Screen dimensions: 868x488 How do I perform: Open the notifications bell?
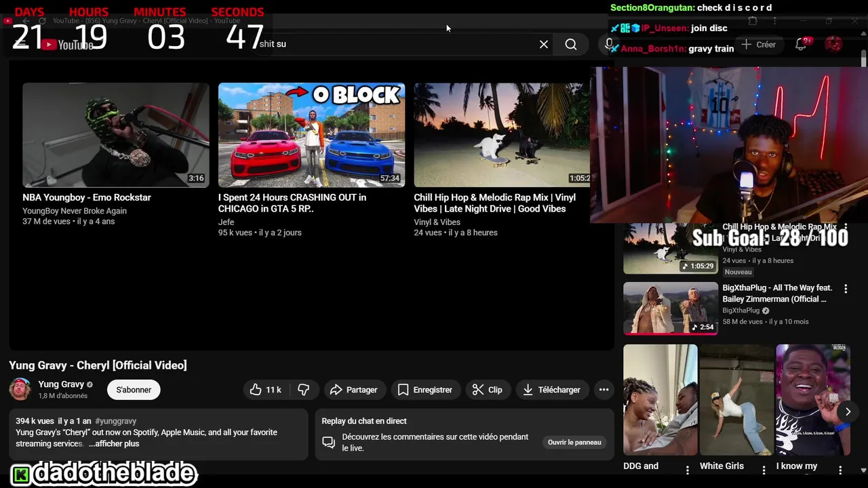pos(801,44)
